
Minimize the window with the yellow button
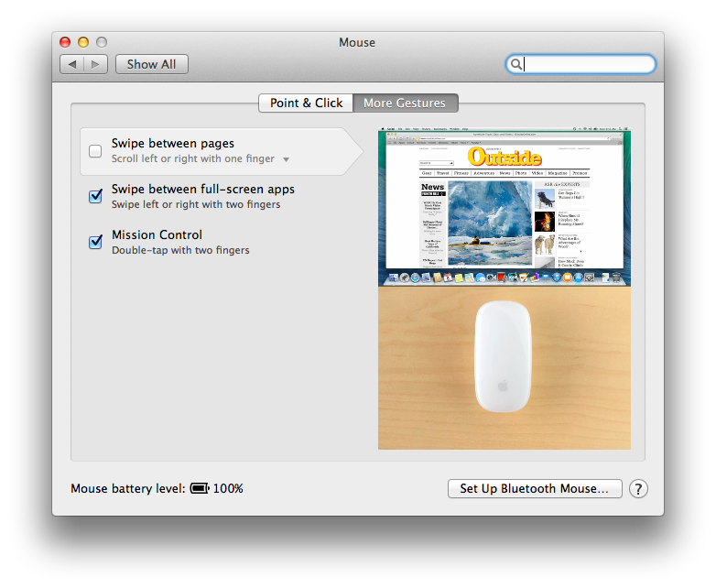coord(83,42)
